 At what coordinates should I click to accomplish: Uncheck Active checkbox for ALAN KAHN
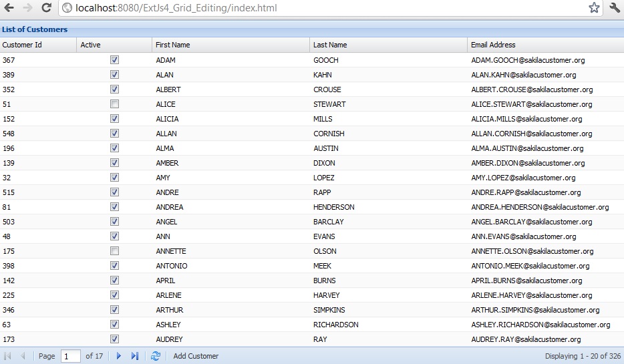tap(114, 75)
